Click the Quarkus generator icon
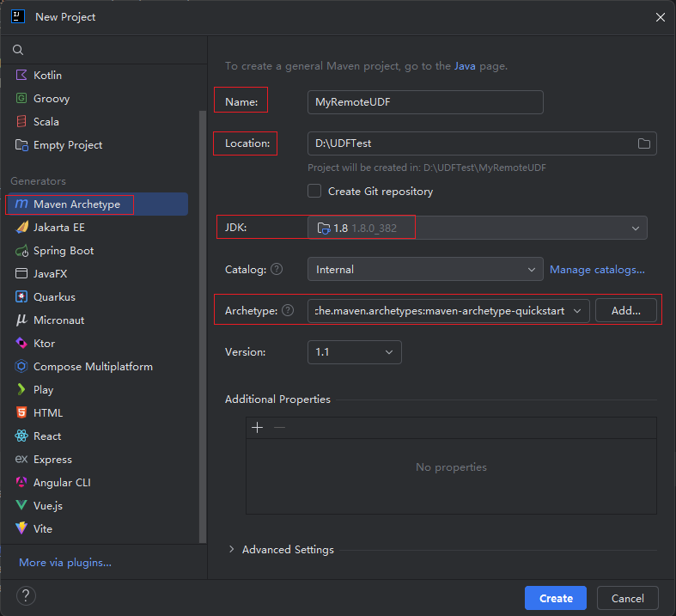676x616 pixels. 21,296
